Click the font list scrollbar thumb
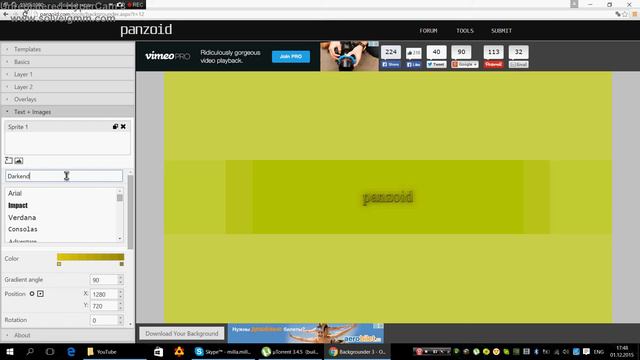640x360 pixels. tap(120, 198)
